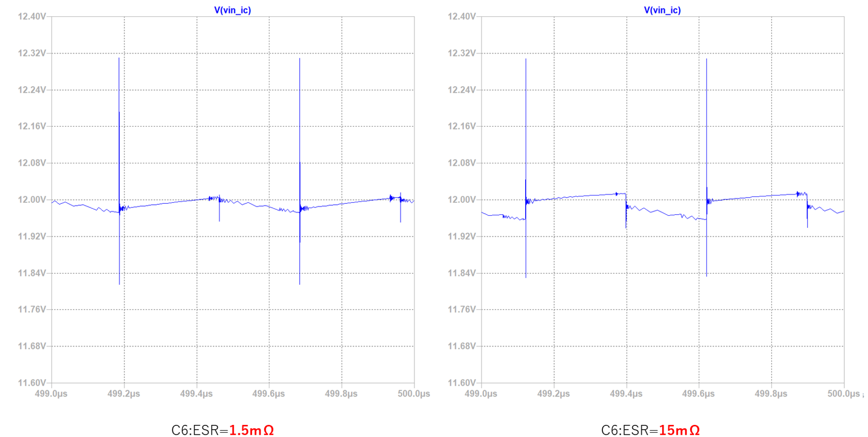
Task: Click the 12.00V axis label on the 15mΩ plot
Action: (462, 200)
